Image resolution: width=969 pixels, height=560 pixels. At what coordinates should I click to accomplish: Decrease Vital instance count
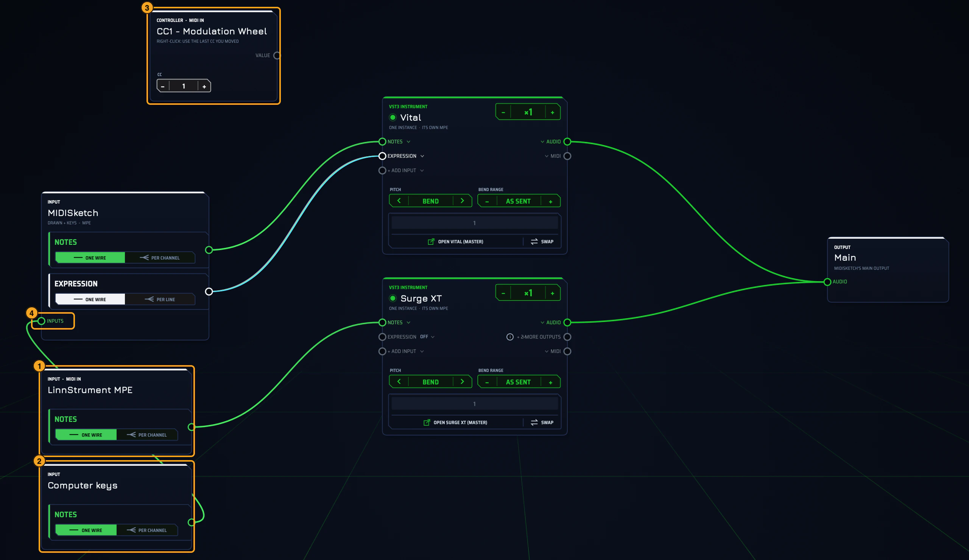point(503,112)
